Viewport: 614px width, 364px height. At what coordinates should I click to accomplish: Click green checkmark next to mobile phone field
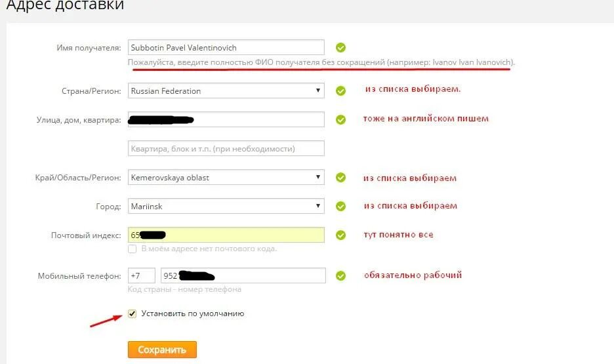pos(340,276)
